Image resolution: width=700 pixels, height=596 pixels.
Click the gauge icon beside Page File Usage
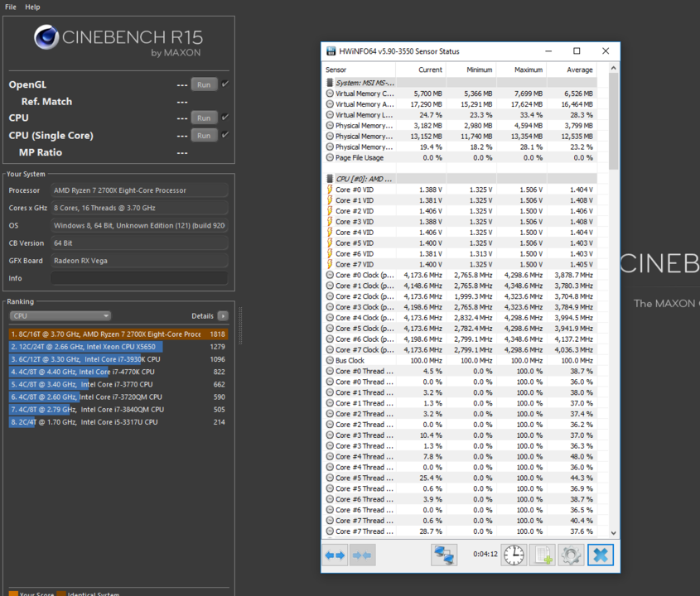[330, 157]
